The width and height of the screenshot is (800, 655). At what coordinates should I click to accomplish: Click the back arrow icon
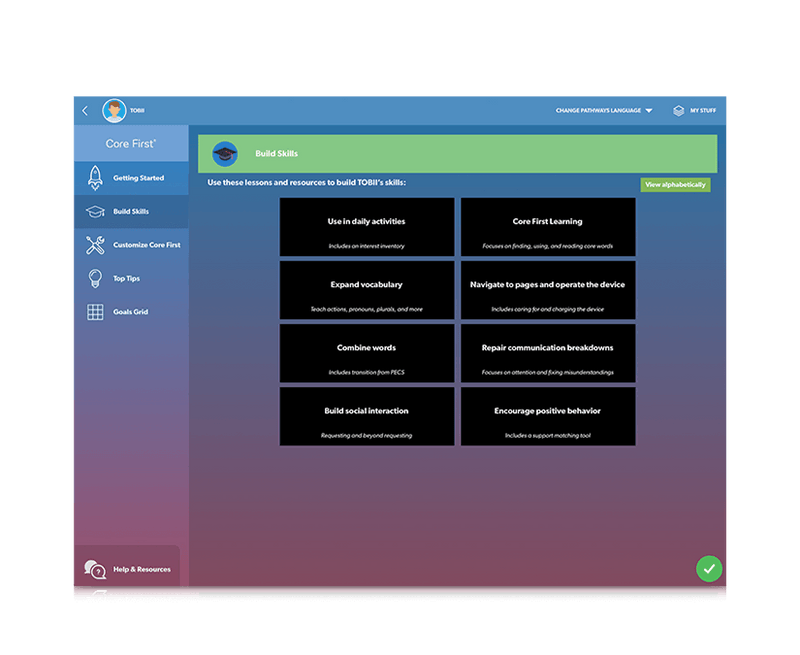[x=85, y=111]
